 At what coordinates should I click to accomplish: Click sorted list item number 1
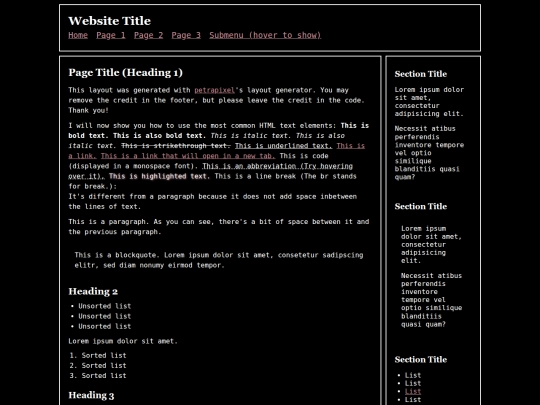click(x=104, y=355)
